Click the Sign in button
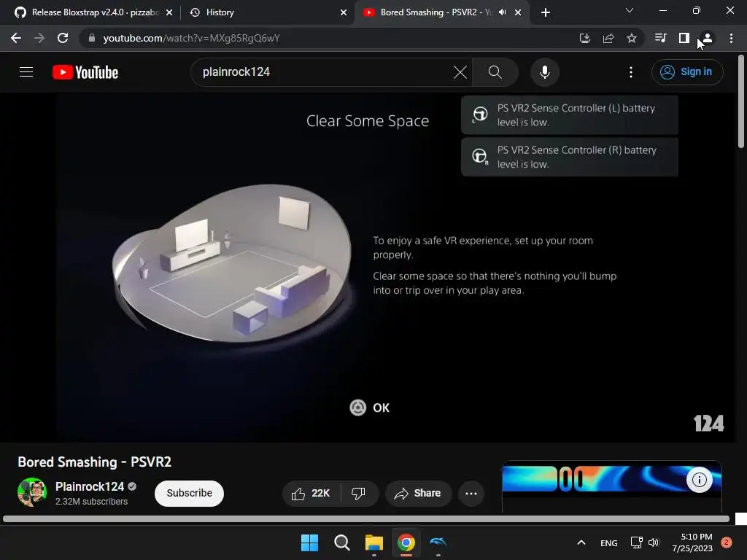 687,72
